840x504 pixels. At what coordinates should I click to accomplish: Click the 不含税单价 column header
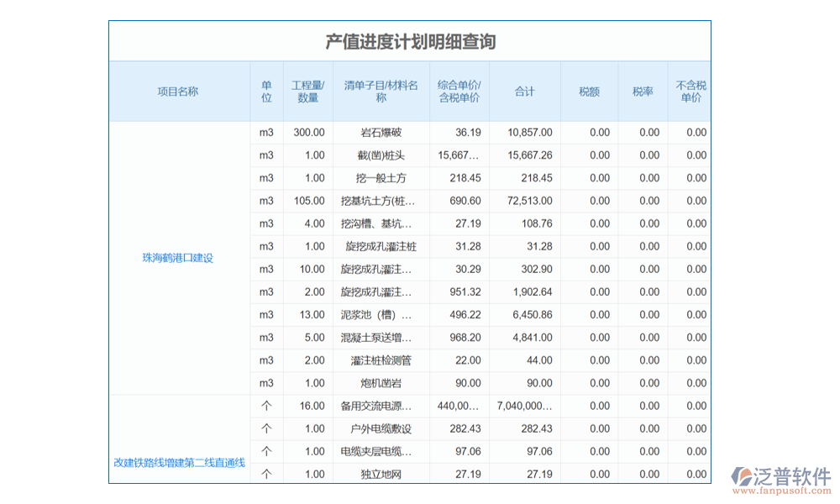pos(690,92)
